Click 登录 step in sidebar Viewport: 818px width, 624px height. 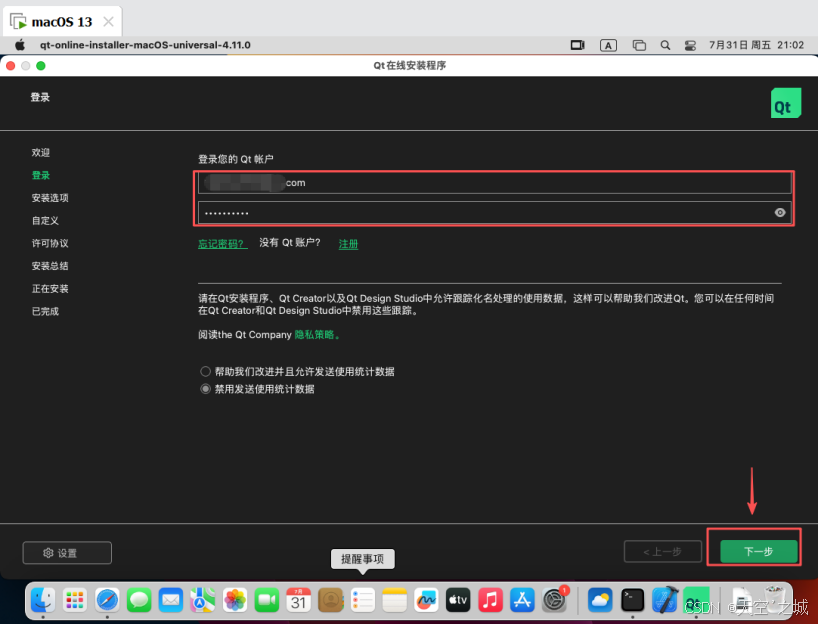click(41, 175)
